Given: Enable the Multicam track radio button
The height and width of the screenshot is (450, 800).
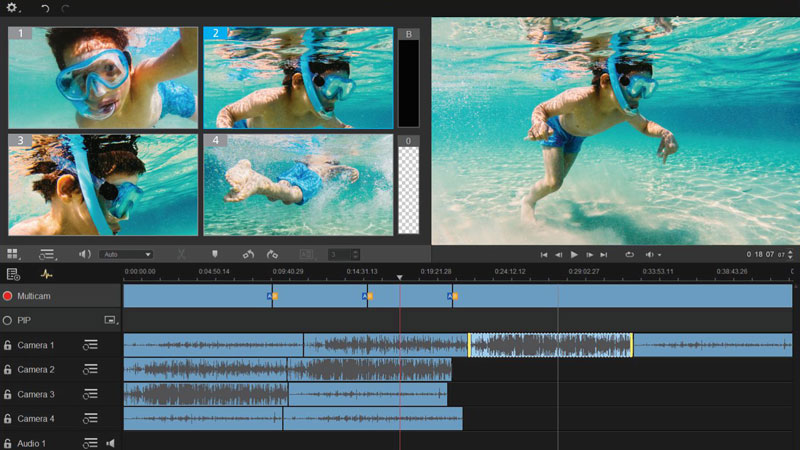Looking at the screenshot, I should click(8, 296).
